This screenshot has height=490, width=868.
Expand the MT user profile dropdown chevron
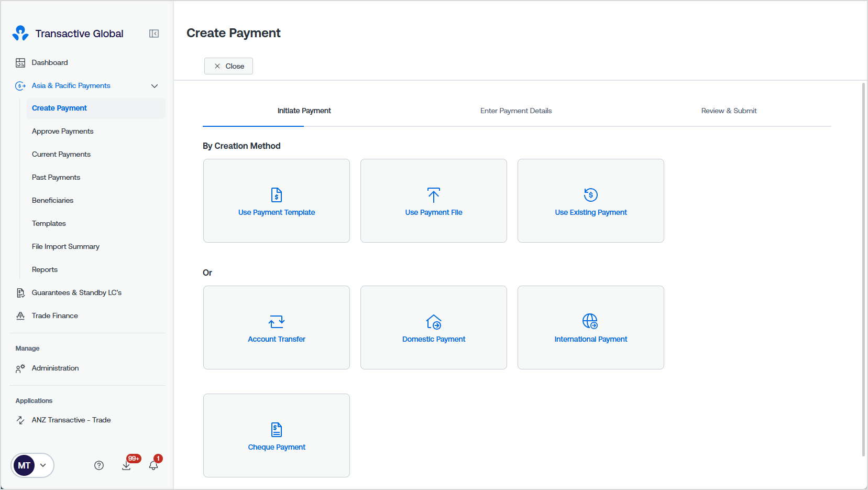(x=43, y=465)
